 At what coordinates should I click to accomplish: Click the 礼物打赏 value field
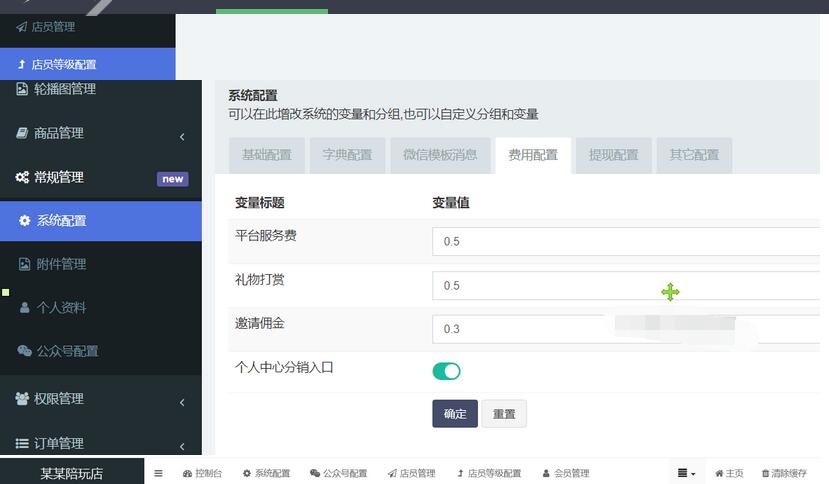(x=626, y=286)
